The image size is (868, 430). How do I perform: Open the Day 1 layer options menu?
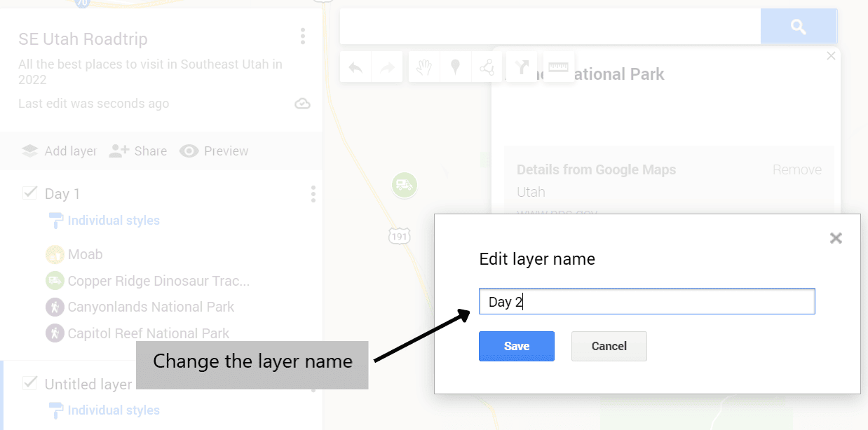(313, 194)
